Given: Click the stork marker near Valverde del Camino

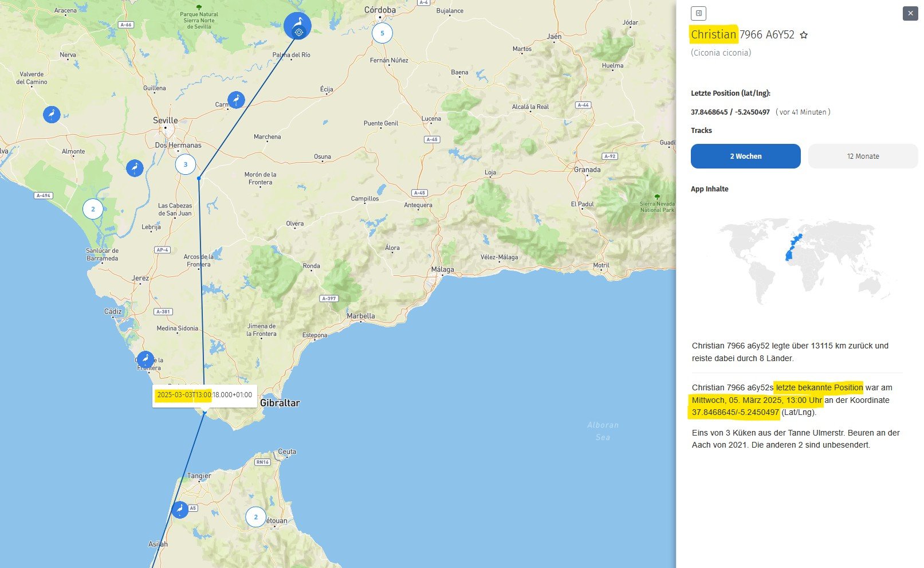Looking at the screenshot, I should click(x=52, y=114).
